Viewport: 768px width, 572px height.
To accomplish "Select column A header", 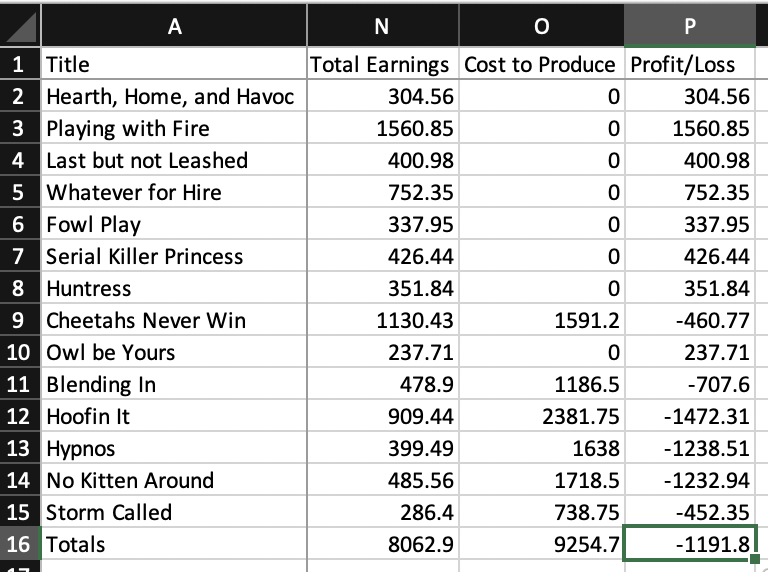I will coord(174,25).
